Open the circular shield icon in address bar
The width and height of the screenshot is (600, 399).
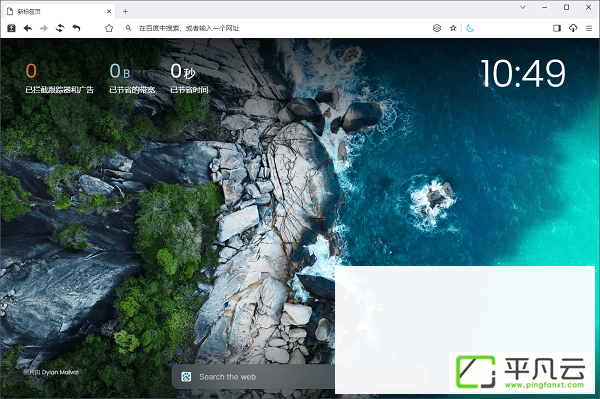click(437, 28)
